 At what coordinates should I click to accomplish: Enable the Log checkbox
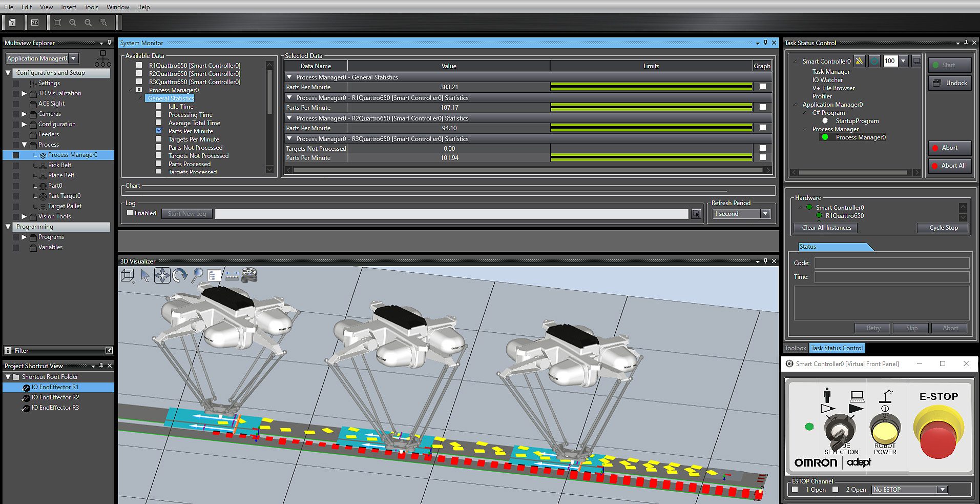(x=130, y=213)
